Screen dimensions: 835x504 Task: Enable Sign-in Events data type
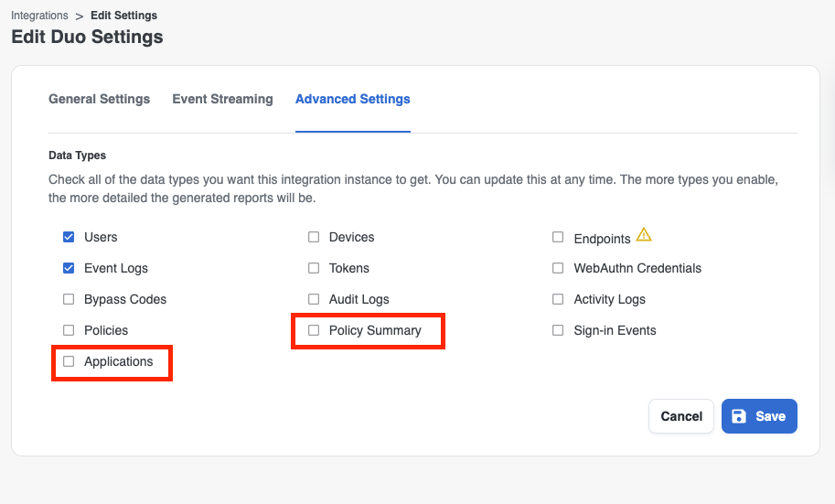click(558, 330)
